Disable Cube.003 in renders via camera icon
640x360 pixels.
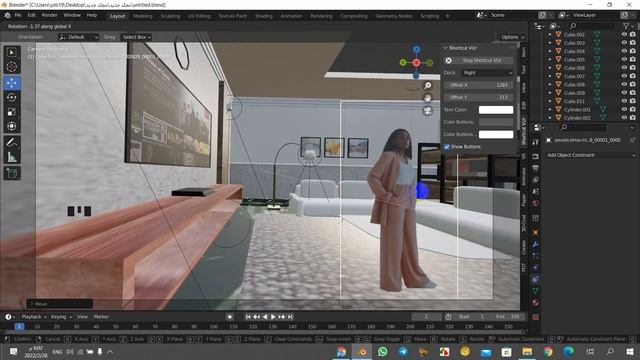pos(633,43)
